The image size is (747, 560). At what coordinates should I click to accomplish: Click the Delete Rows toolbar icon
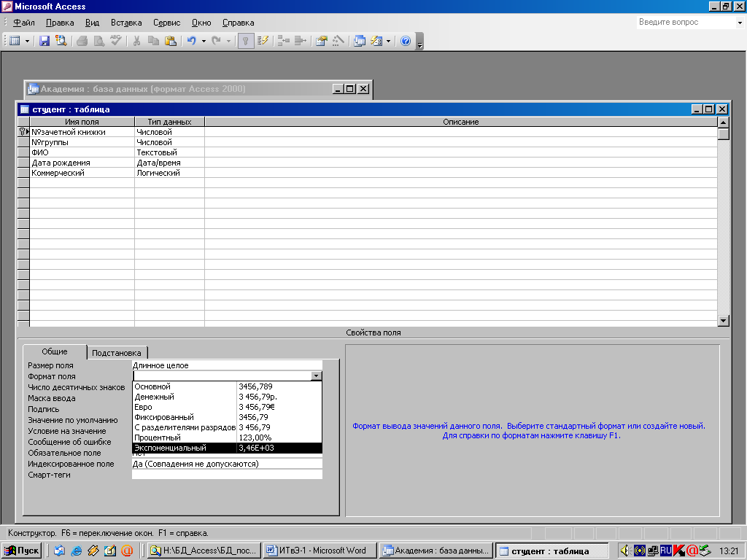click(x=300, y=41)
